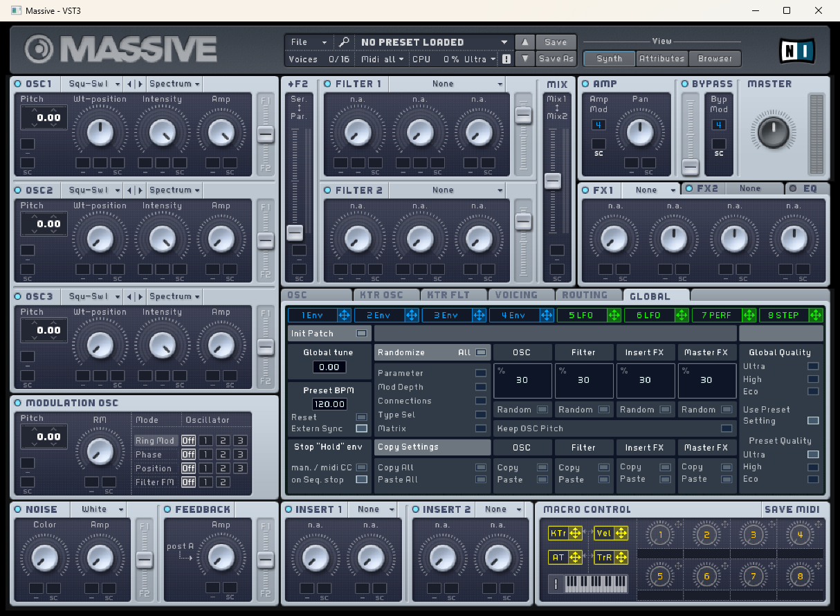Select next preset with down arrow
This screenshot has height=616, width=840.
(526, 59)
